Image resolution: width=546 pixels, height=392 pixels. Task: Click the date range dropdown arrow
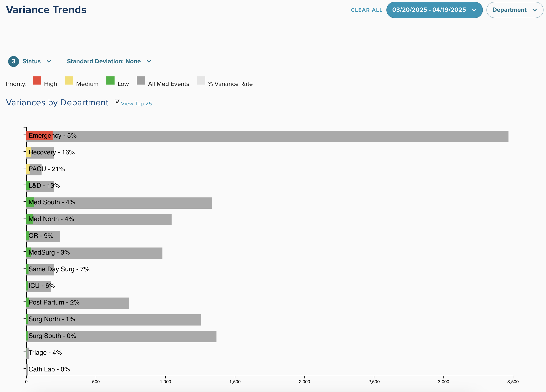474,10
